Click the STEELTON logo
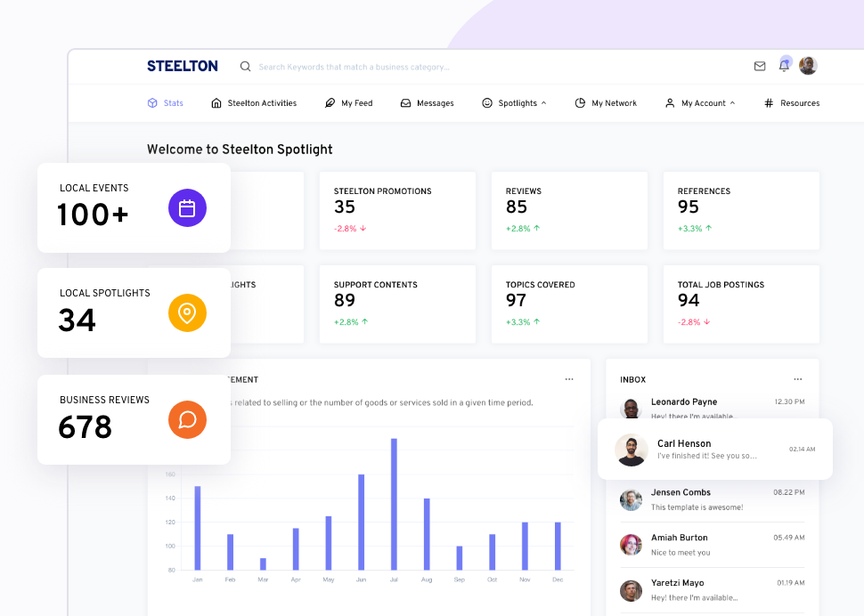This screenshot has width=864, height=616. pyautogui.click(x=183, y=66)
